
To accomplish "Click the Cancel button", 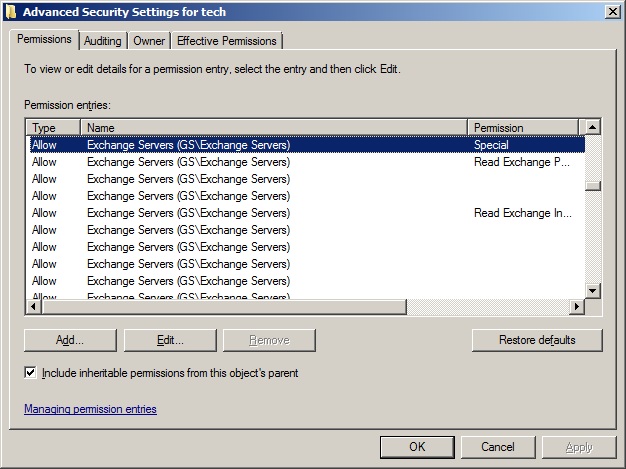I will tap(498, 447).
